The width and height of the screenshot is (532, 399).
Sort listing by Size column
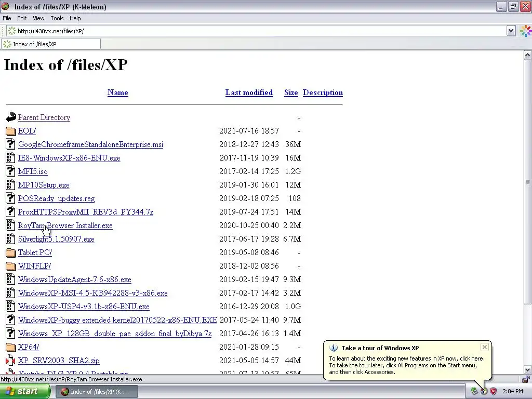pos(291,92)
